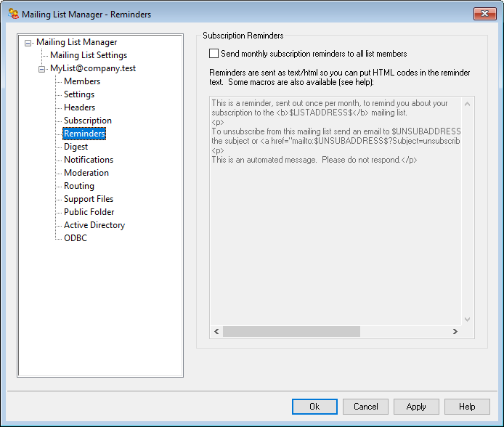Screen dimensions: 504x427
Task: Open Mailing List Settings in tree
Action: (88, 55)
